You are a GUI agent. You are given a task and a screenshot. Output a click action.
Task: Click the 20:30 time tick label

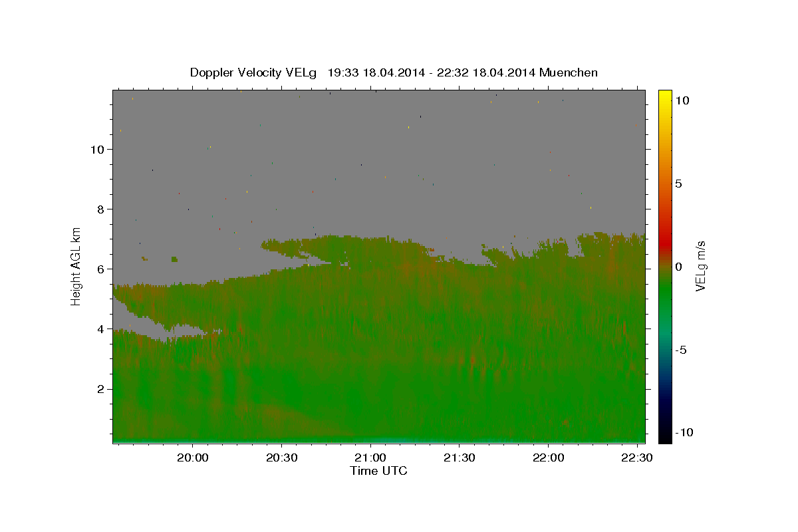tap(281, 458)
